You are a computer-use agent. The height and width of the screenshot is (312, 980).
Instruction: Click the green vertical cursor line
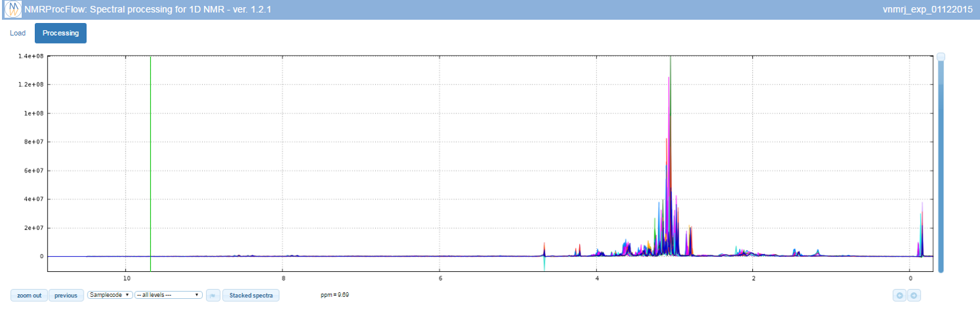(151, 163)
